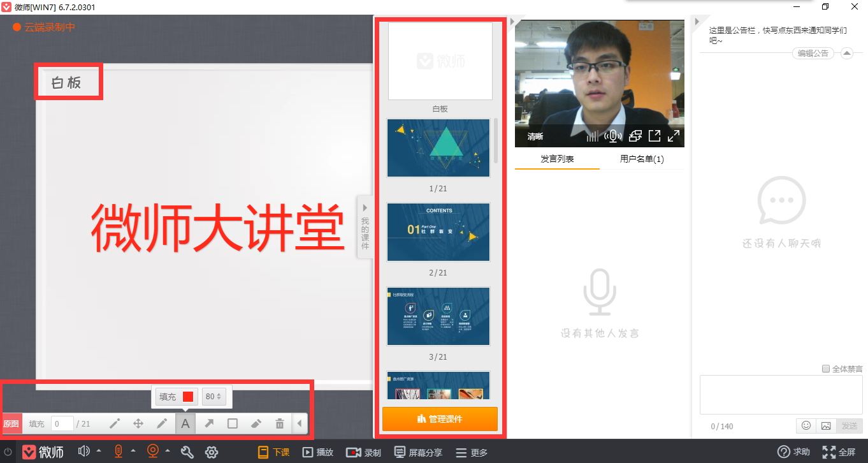Select the move/pan tool
The height and width of the screenshot is (463, 868).
138,423
